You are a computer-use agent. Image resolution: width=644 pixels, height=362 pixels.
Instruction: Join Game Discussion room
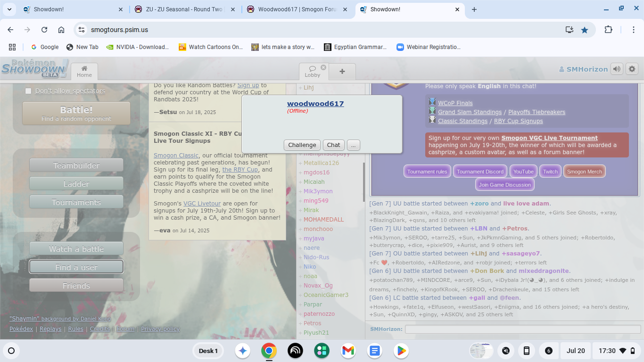[x=505, y=185]
